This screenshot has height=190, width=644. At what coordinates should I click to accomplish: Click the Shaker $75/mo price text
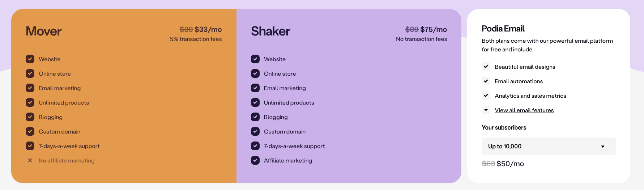click(x=434, y=29)
